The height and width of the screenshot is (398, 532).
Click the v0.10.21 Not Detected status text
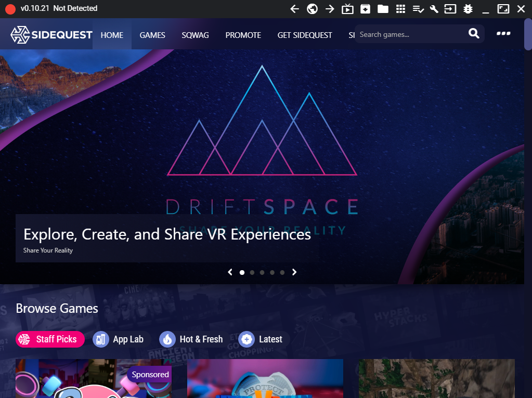click(59, 8)
